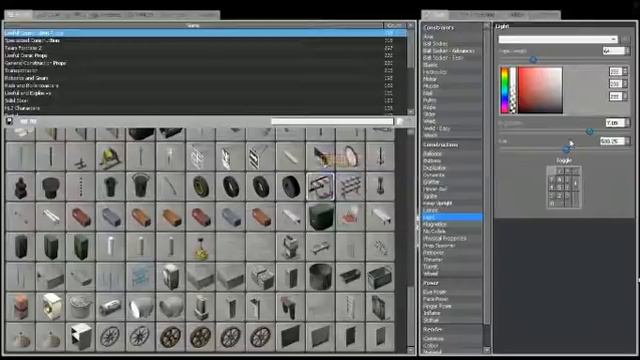
Task: Select Robotics and Gears row
Action: tap(205, 78)
